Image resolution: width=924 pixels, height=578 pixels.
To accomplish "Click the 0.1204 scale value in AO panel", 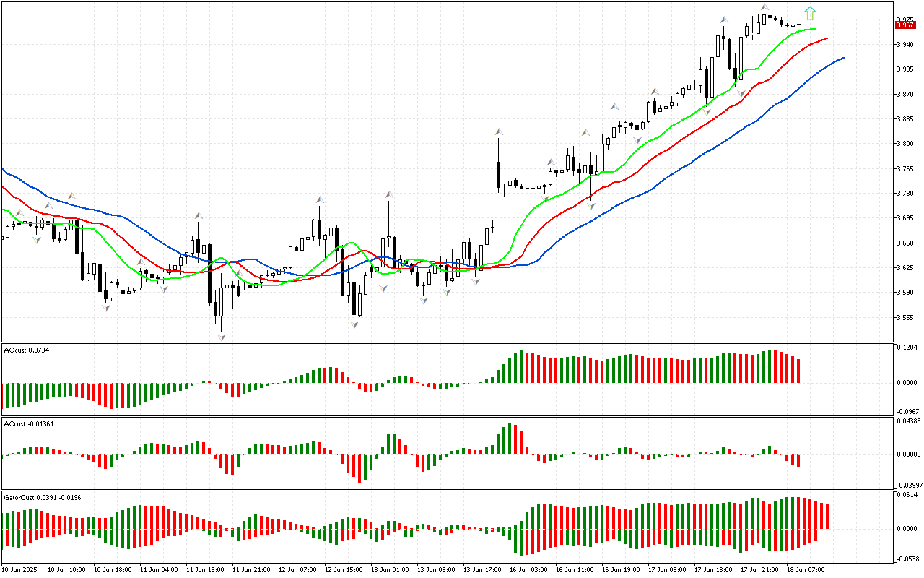I will pos(907,348).
